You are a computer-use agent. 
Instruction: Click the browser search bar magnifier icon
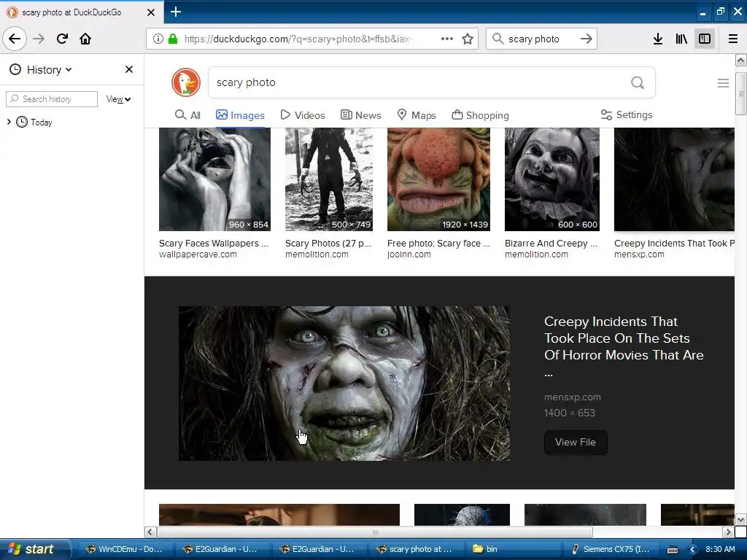[498, 39]
